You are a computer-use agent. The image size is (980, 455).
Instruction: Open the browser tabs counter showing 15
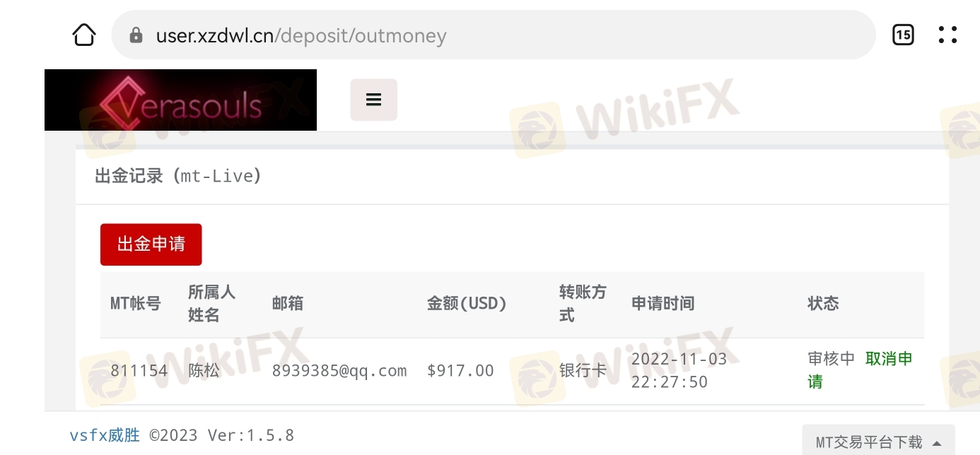coord(903,35)
